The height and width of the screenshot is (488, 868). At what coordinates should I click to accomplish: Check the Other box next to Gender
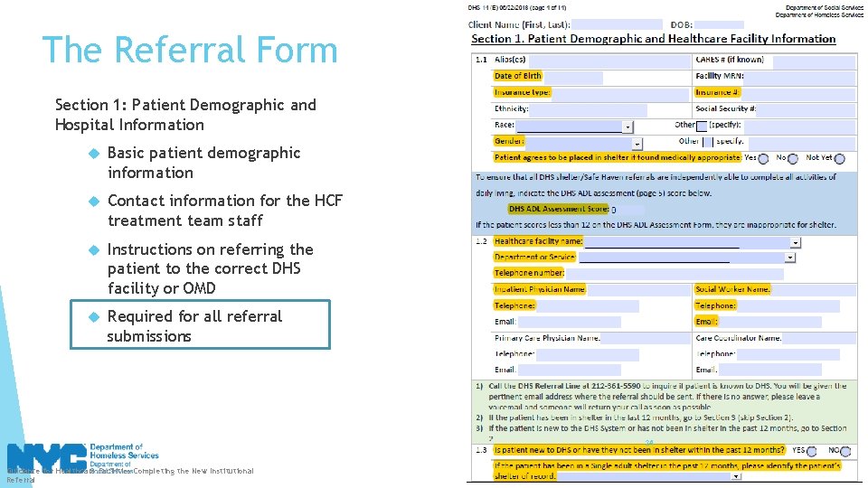click(707, 142)
